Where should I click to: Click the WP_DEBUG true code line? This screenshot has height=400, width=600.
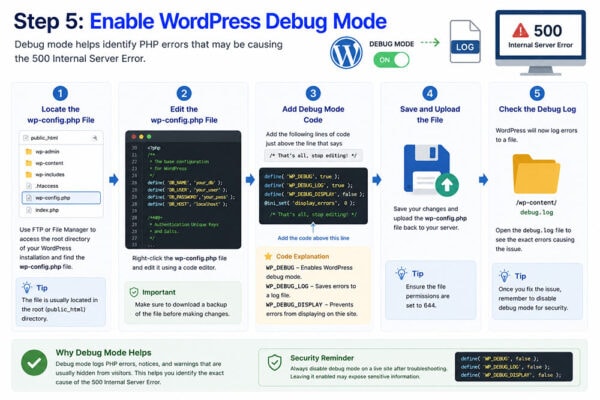tap(302, 176)
